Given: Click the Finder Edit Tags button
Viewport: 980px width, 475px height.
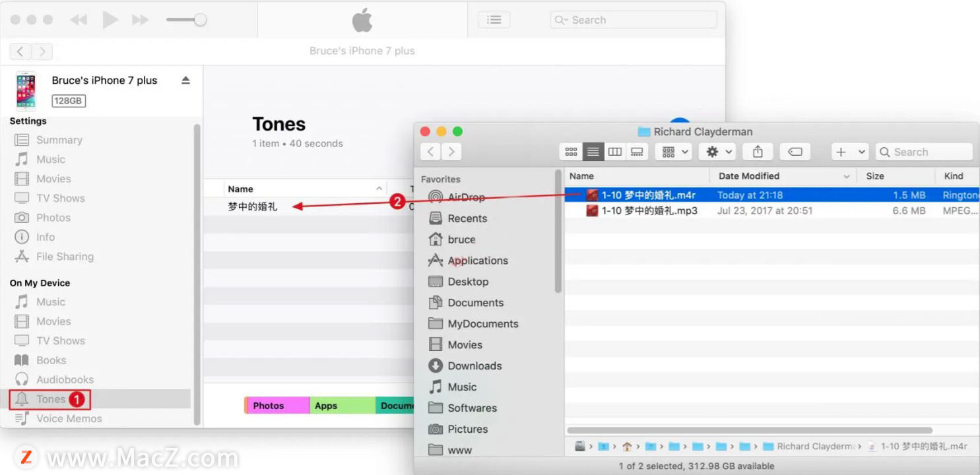Looking at the screenshot, I should pyautogui.click(x=795, y=152).
